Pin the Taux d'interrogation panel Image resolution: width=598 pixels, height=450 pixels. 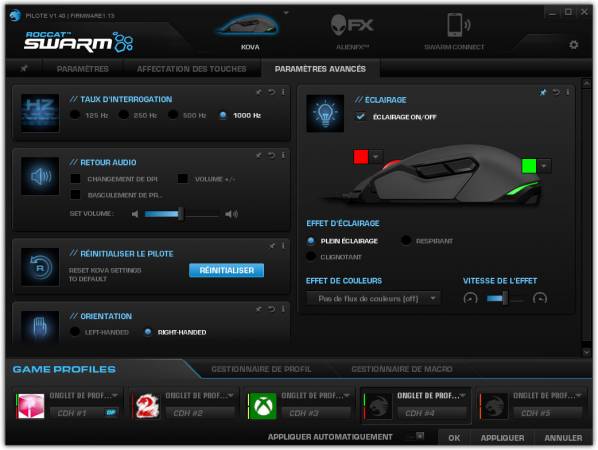coord(259,92)
